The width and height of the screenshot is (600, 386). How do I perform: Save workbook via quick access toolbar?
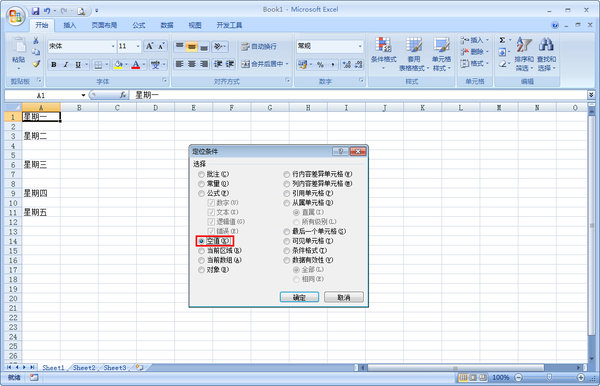[x=35, y=11]
